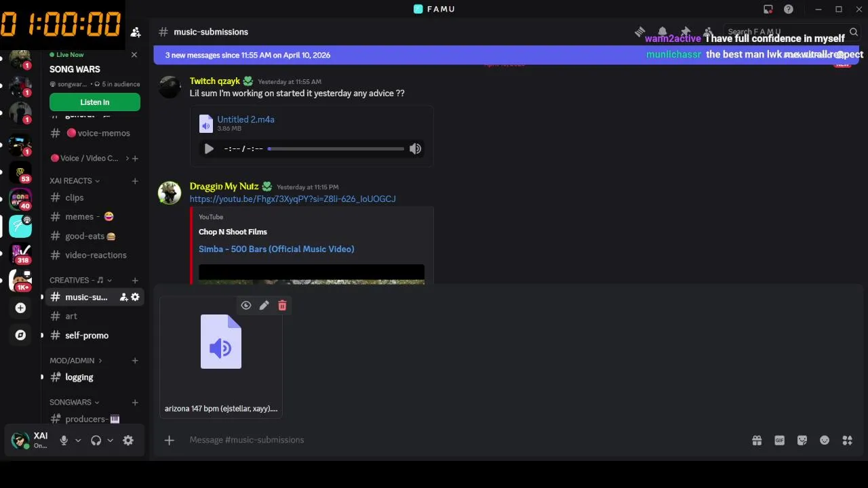Open the inbox icon in title bar
868x488 pixels.
[x=768, y=9]
